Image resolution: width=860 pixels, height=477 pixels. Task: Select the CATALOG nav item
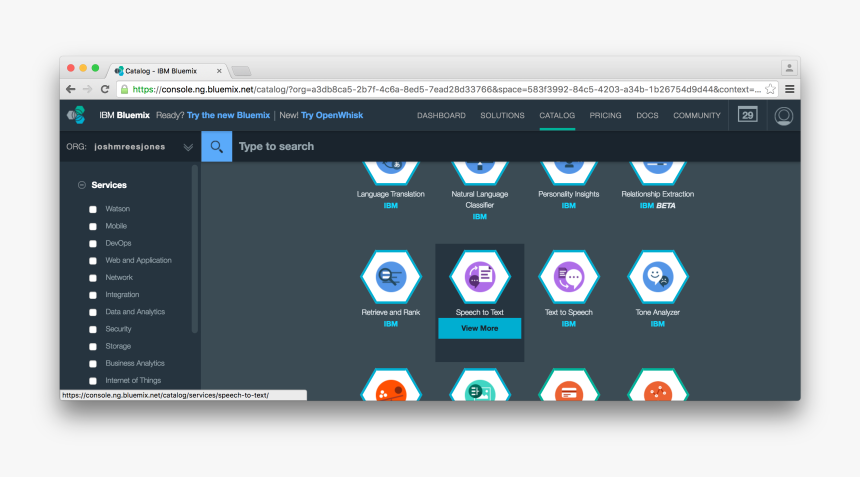click(x=557, y=116)
